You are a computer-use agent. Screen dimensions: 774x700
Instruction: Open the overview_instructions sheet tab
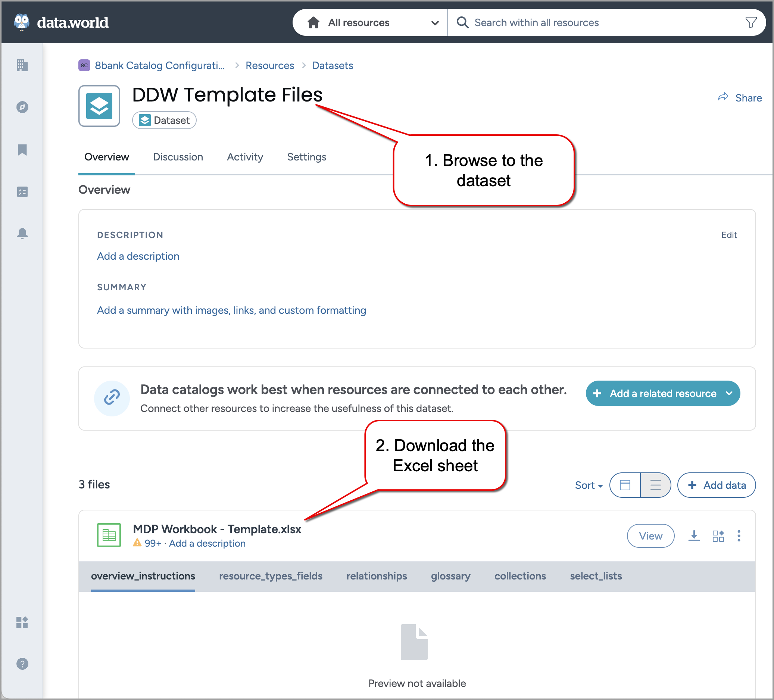143,576
